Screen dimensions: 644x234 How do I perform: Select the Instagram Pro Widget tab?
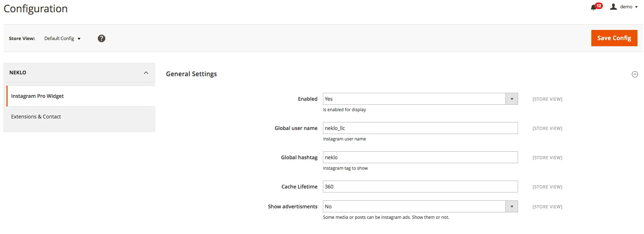(38, 96)
